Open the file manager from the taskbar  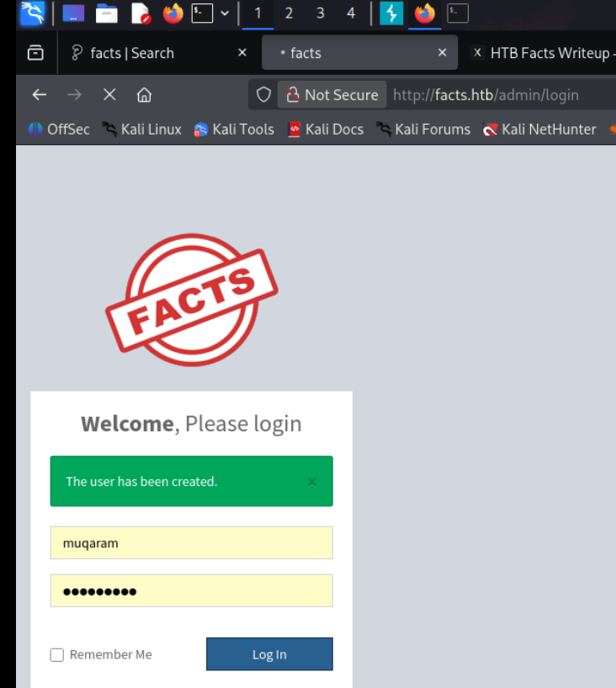pos(106,13)
